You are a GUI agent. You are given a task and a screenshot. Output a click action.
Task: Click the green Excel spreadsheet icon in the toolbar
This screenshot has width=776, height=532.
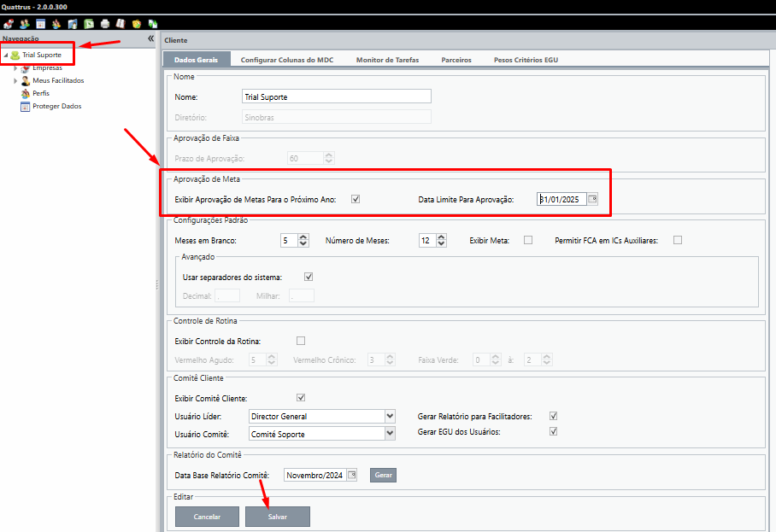click(x=89, y=24)
